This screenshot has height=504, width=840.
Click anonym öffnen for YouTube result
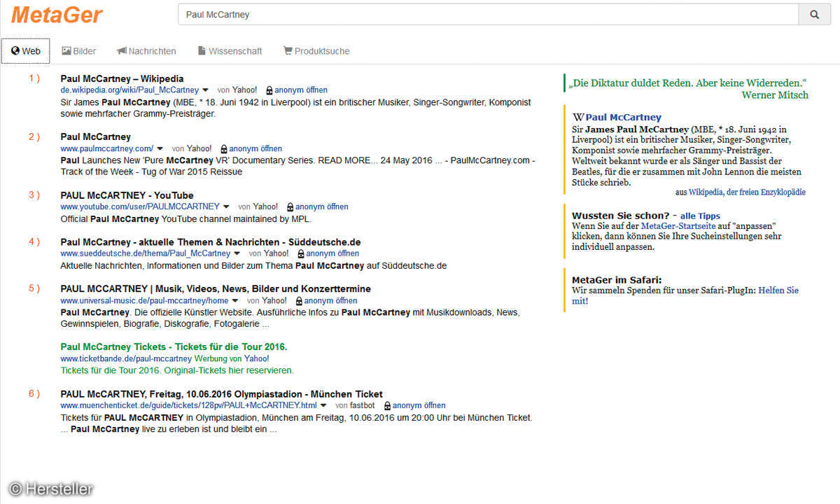[322, 207]
